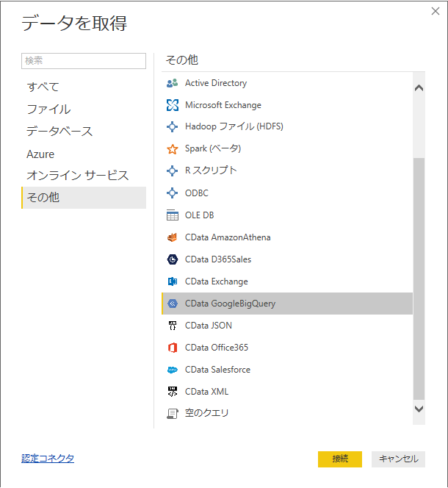Click the 空のクエリ script icon

(x=173, y=414)
